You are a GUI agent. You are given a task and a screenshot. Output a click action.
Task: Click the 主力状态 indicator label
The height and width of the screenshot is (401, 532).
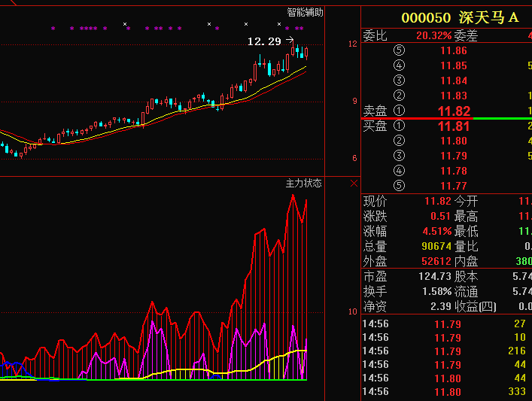coord(303,183)
